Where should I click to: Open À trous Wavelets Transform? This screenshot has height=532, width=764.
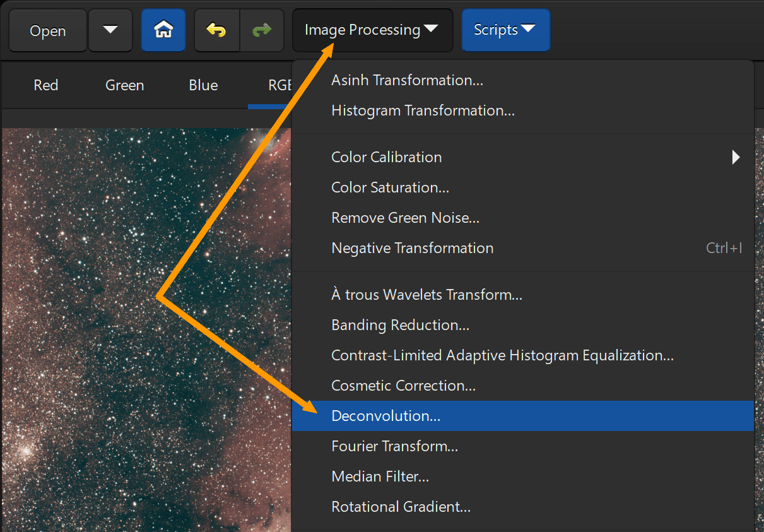click(x=426, y=295)
